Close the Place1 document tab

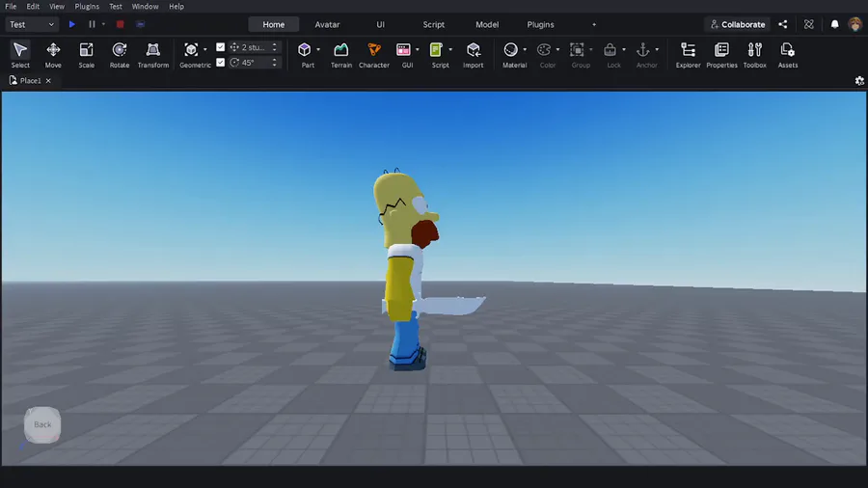[48, 81]
